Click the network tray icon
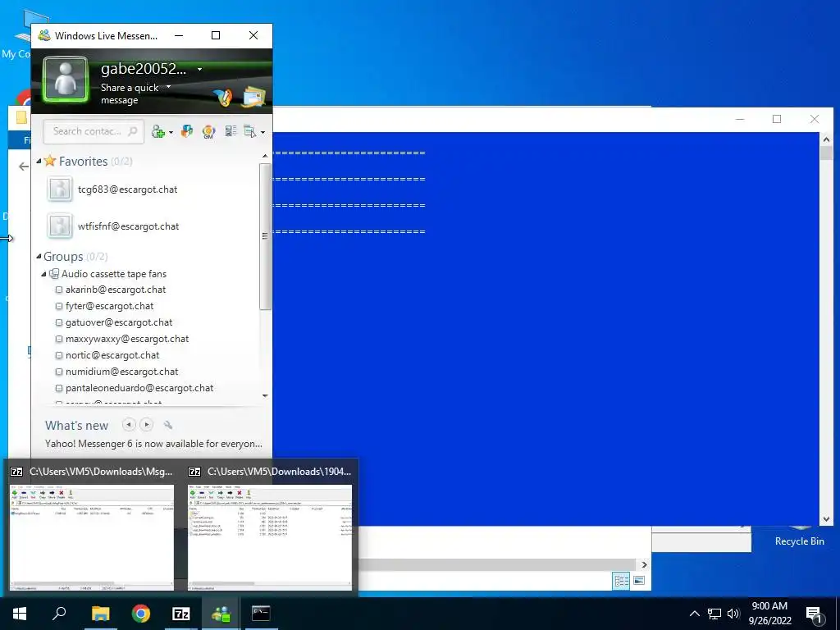Screen dimensions: 840x630 714,614
